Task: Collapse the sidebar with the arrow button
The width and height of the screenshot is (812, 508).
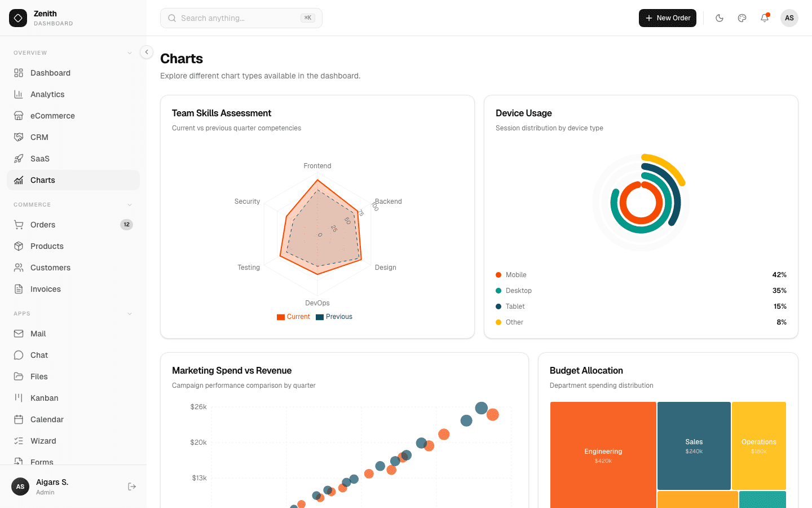Action: point(146,51)
